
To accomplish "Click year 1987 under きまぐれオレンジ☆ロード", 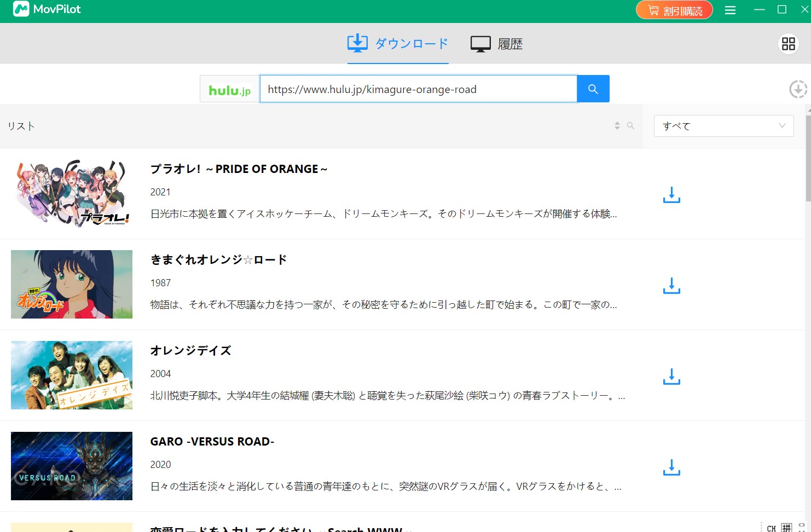I will click(160, 283).
